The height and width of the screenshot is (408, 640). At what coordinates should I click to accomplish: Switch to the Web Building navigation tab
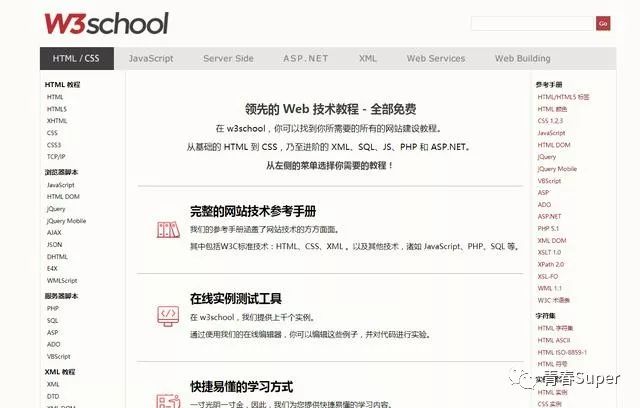click(x=522, y=58)
